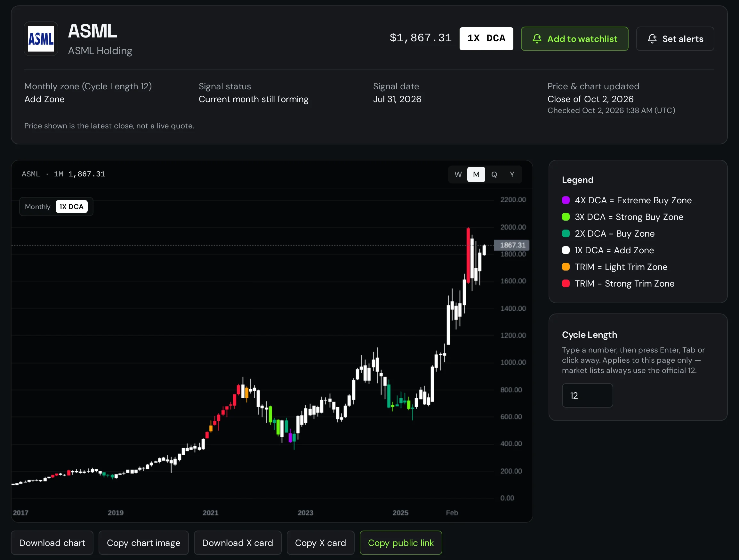Click the purple 4X DCA legend swatch
739x560 pixels.
(x=566, y=200)
